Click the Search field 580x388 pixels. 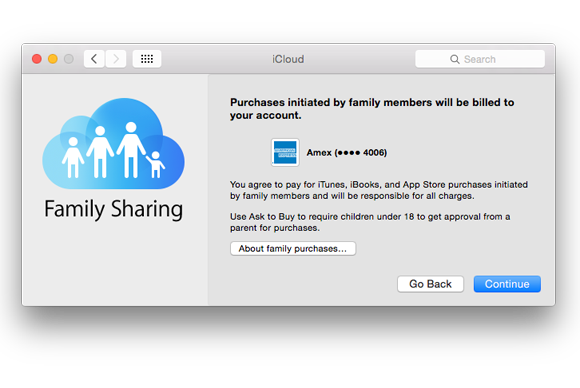480,59
